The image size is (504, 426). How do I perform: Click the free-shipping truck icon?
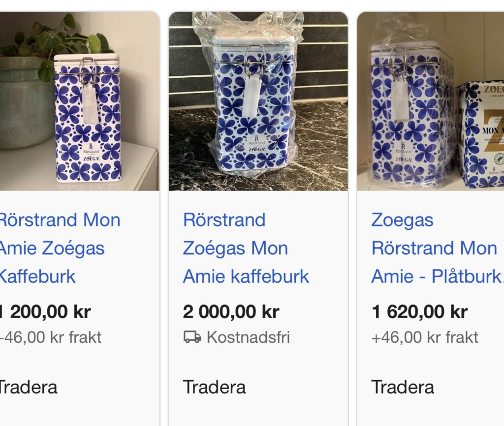(x=192, y=337)
